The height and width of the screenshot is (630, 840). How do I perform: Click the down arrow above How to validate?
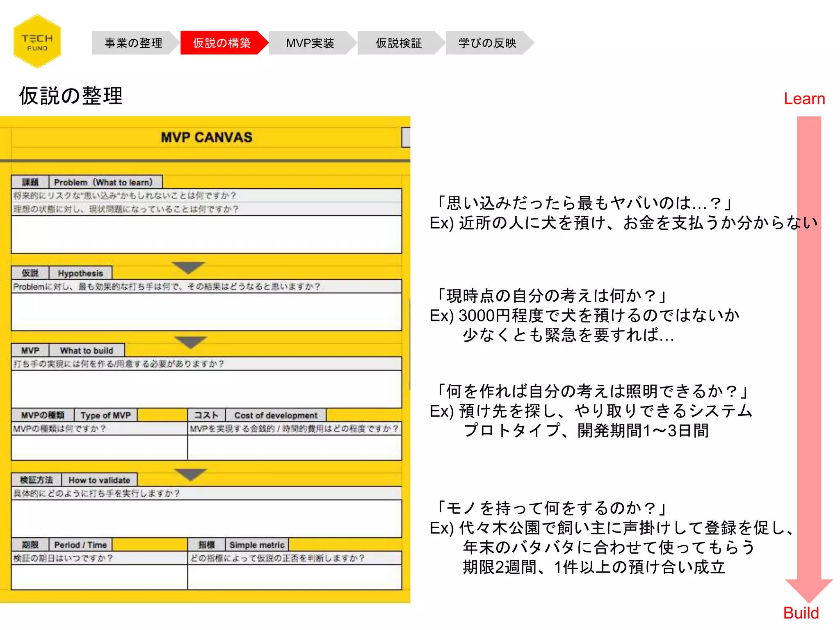190,475
